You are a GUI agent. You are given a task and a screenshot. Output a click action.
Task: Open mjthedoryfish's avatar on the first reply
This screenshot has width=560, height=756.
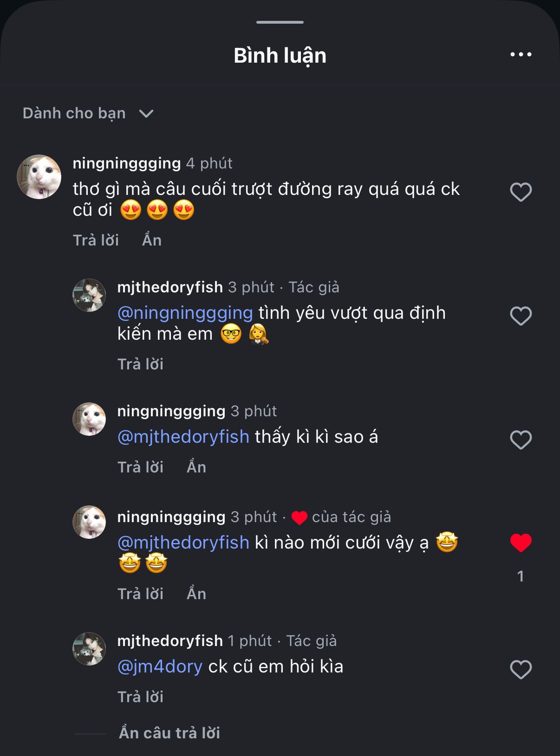tap(89, 295)
